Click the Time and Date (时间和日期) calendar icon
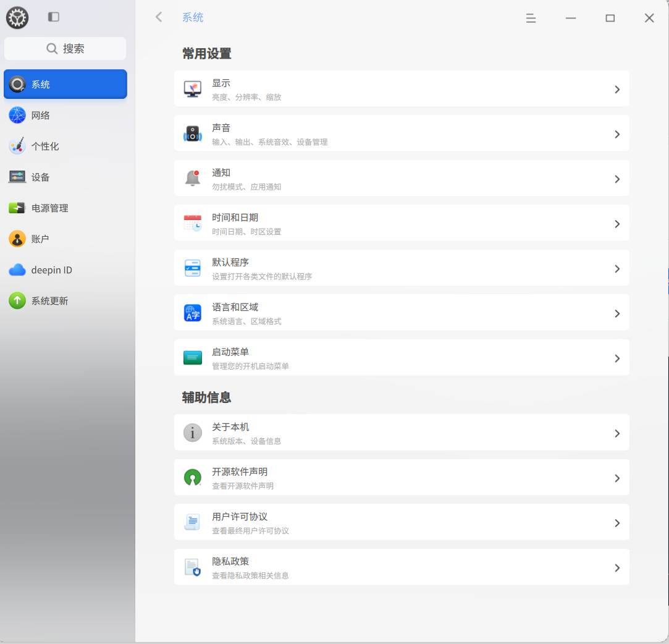 click(x=193, y=223)
